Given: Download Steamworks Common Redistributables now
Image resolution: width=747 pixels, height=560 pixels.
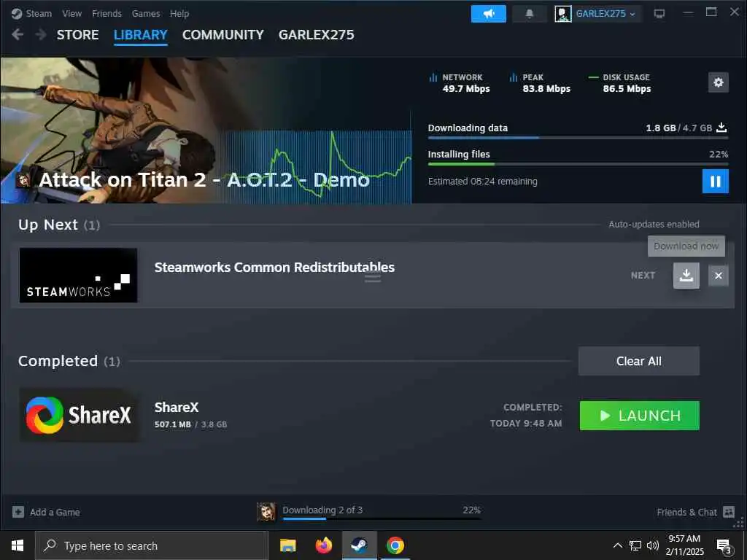Looking at the screenshot, I should (x=686, y=275).
